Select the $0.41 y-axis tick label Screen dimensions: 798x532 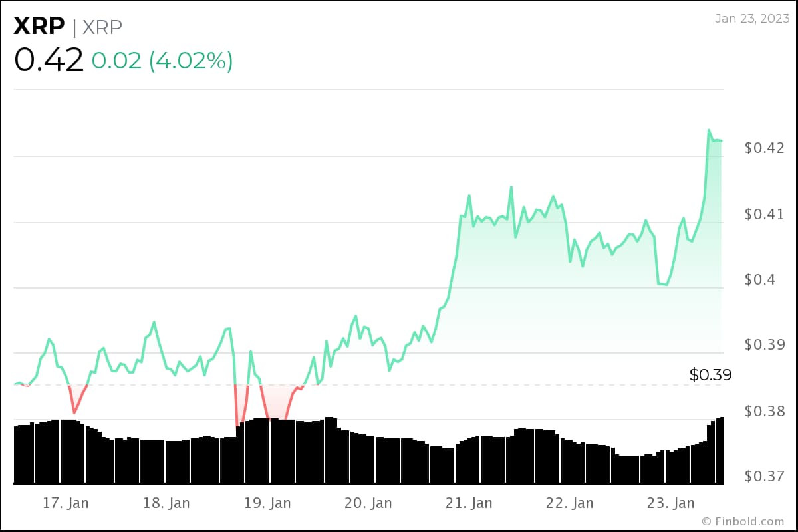coord(765,214)
